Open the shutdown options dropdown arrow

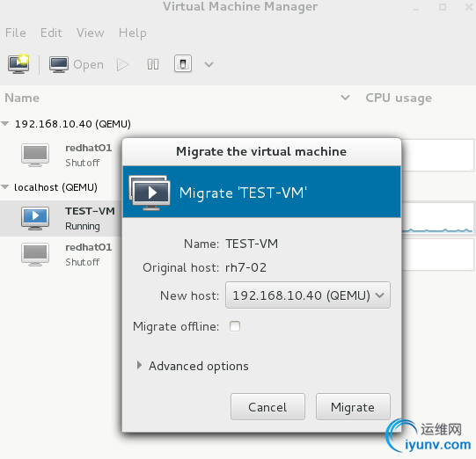(209, 64)
